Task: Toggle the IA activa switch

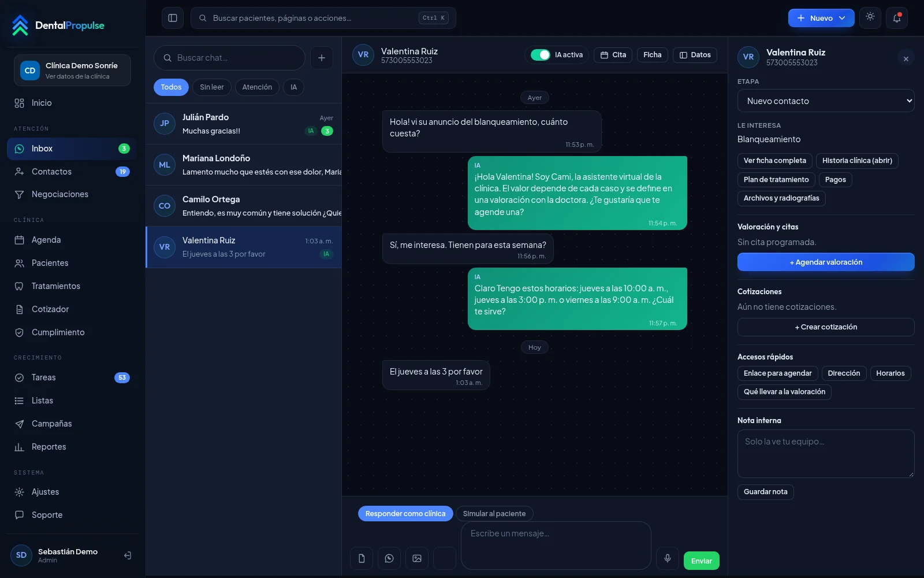Action: click(541, 55)
